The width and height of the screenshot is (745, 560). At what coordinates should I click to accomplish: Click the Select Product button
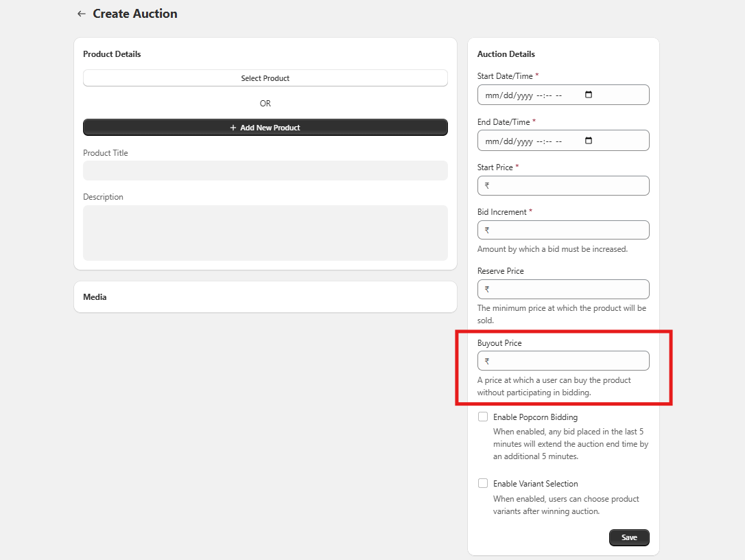pos(265,78)
